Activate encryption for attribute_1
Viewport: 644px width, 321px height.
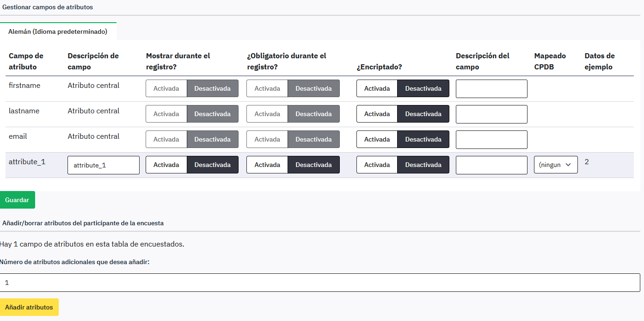coord(377,165)
